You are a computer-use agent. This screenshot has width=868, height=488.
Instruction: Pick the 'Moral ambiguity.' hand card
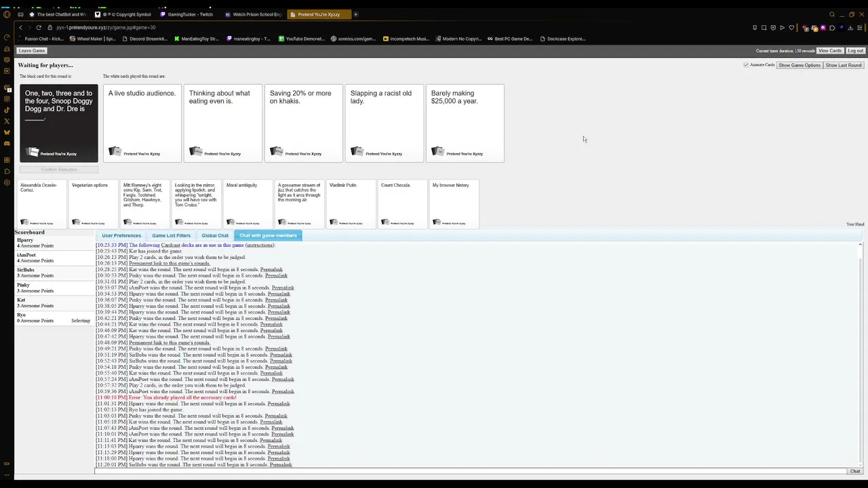point(248,204)
